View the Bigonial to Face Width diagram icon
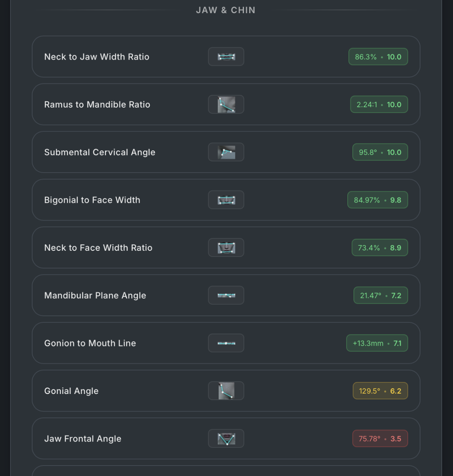Image resolution: width=453 pixels, height=476 pixels. tap(226, 200)
